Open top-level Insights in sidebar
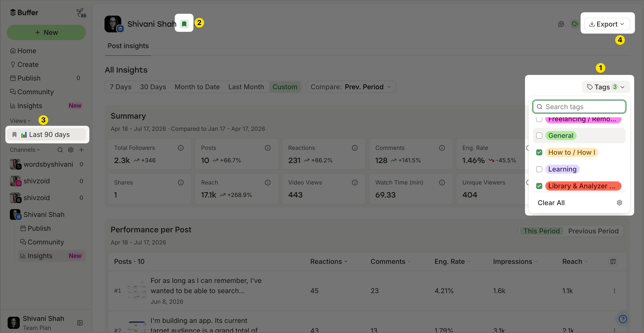This screenshot has height=333, width=644. (x=46, y=106)
